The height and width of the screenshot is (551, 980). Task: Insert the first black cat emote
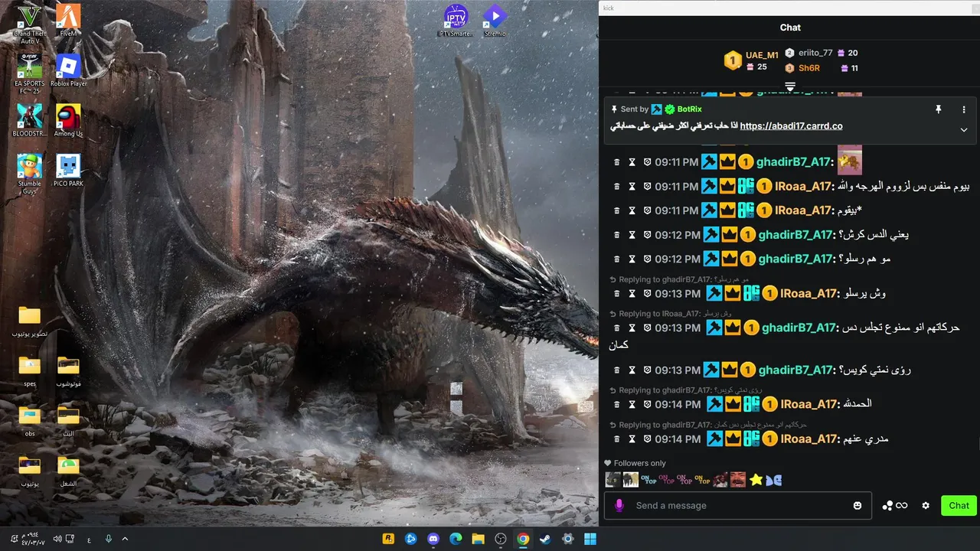(613, 480)
